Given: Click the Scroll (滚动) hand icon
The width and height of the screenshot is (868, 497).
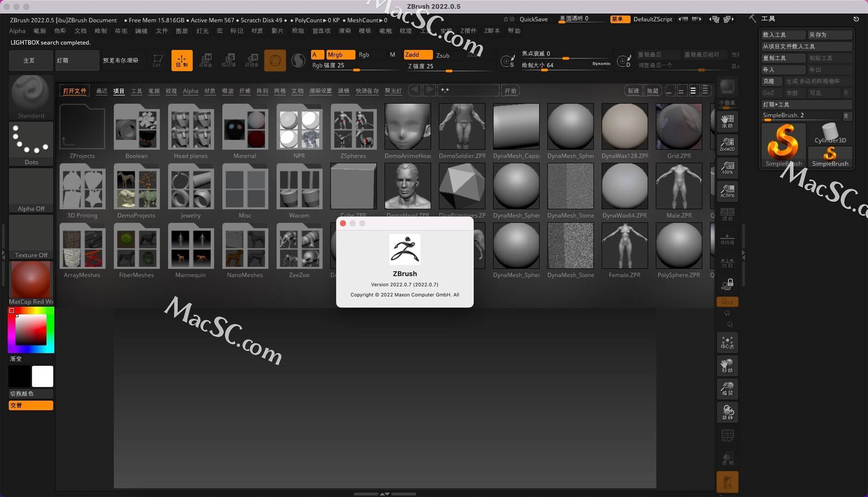Looking at the screenshot, I should 727,121.
